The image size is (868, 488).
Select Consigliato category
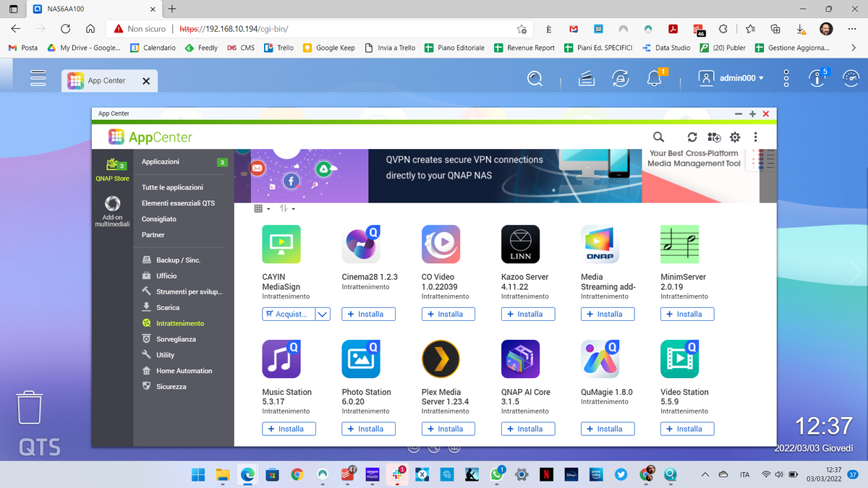(x=159, y=219)
